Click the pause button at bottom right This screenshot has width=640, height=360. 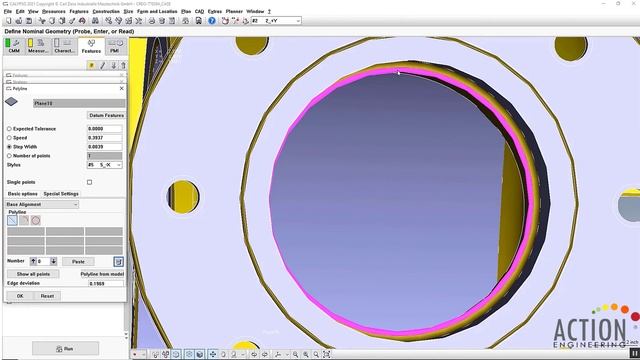pyautogui.click(x=634, y=353)
